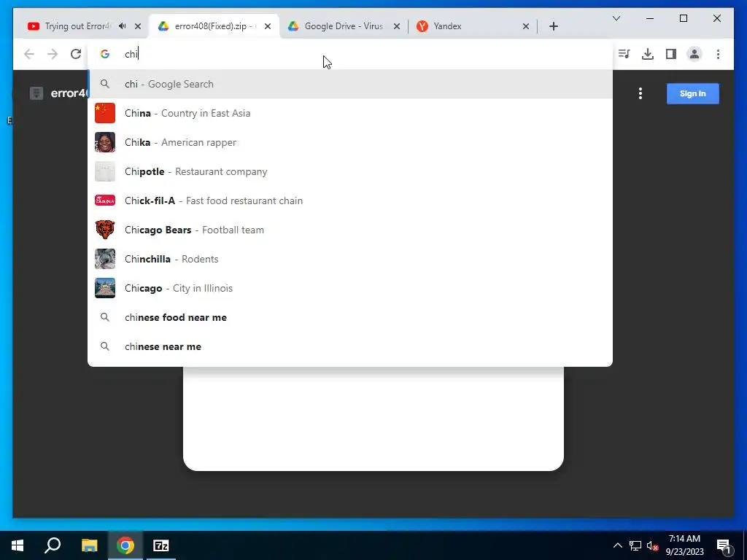The height and width of the screenshot is (560, 747).
Task: Click the Drive file type icon
Action: tap(36, 93)
